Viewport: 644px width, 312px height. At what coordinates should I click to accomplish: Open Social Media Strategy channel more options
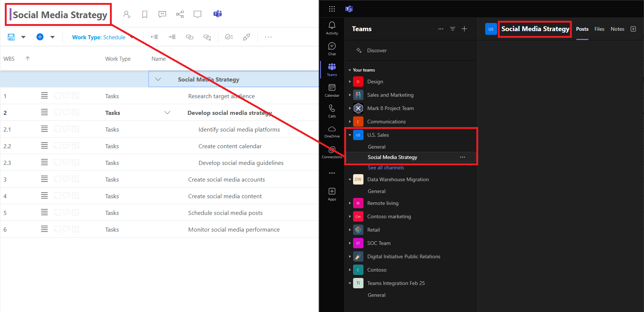pos(463,157)
